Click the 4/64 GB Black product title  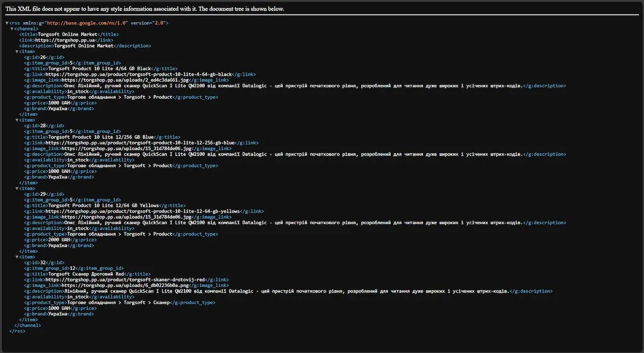pos(100,69)
